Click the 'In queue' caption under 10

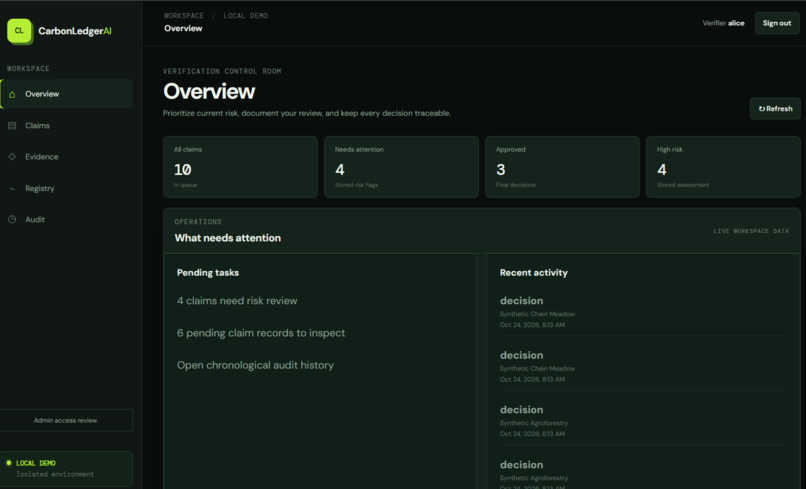(186, 185)
